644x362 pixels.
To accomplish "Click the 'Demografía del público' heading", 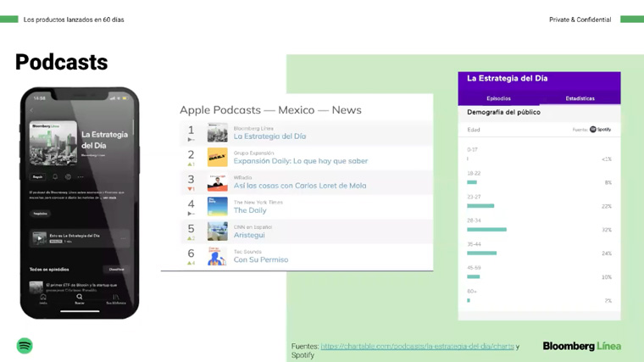I will [503, 112].
